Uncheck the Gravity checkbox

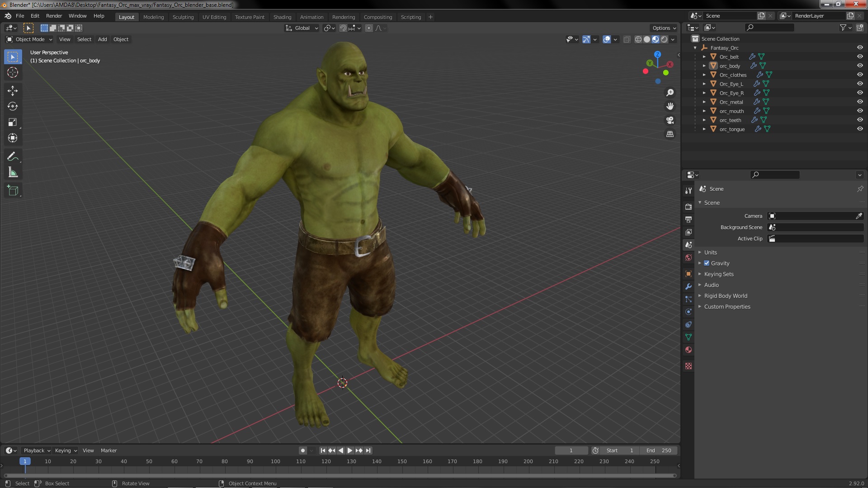[707, 263]
